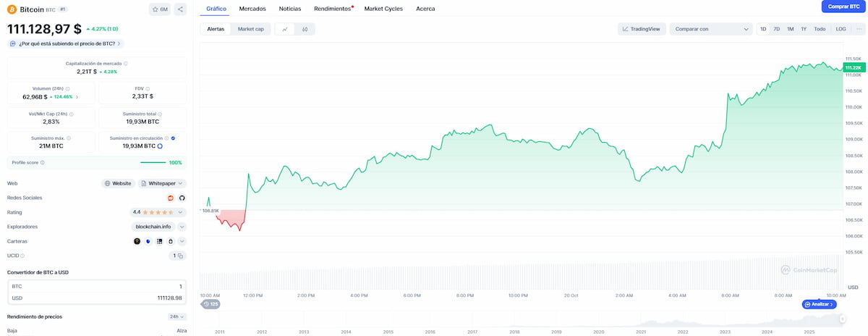Switch to the Rendimientos tab

pyautogui.click(x=333, y=9)
